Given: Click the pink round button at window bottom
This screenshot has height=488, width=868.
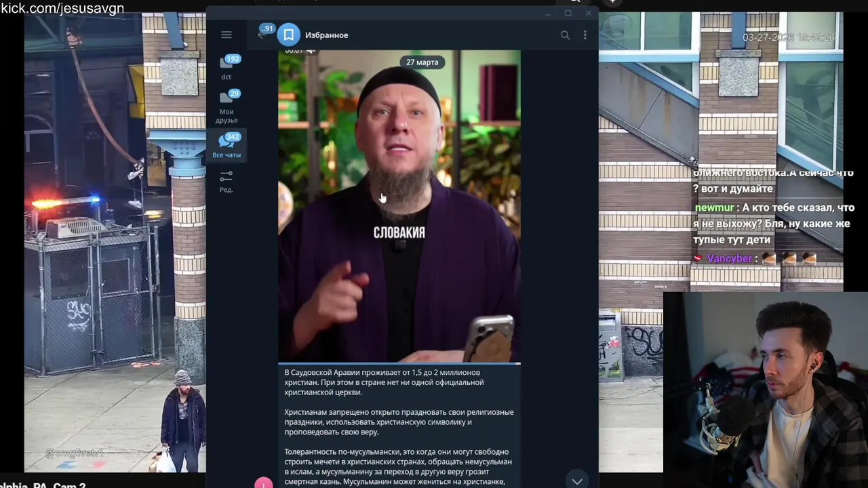Looking at the screenshot, I should tap(264, 483).
